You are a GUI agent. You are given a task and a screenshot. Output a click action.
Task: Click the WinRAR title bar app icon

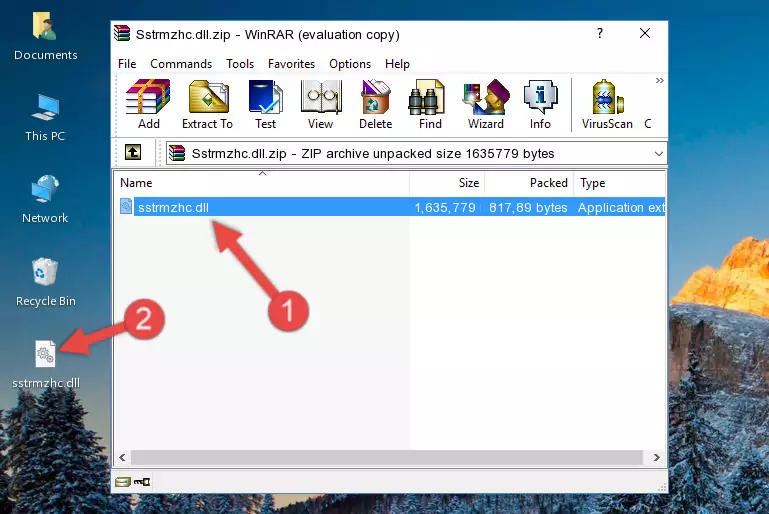[x=122, y=34]
